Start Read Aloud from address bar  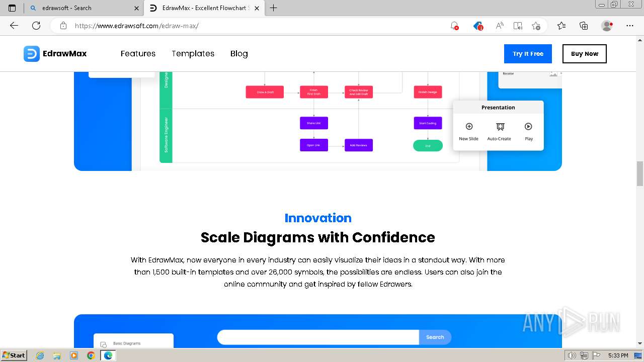click(x=500, y=26)
